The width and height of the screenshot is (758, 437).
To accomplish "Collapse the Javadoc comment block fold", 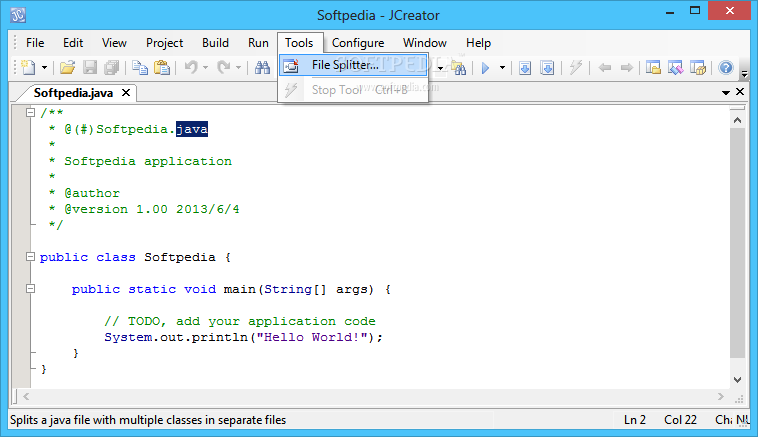I will tap(30, 113).
